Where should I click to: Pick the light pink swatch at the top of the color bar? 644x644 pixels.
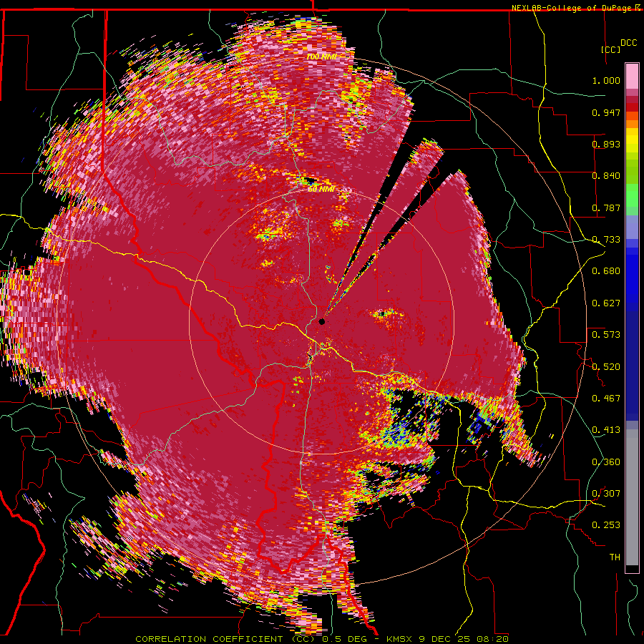pos(632,76)
